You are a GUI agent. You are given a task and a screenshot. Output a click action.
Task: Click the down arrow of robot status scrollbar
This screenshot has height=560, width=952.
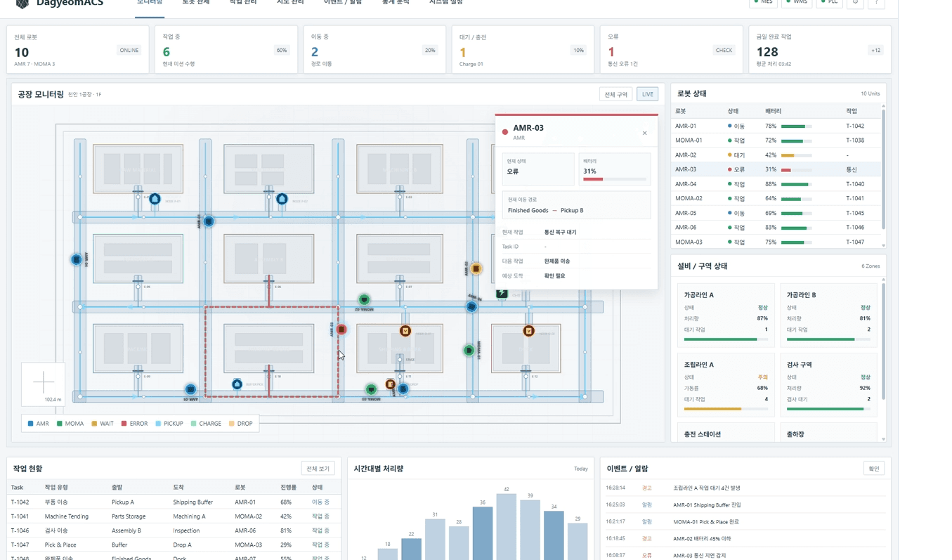(884, 245)
